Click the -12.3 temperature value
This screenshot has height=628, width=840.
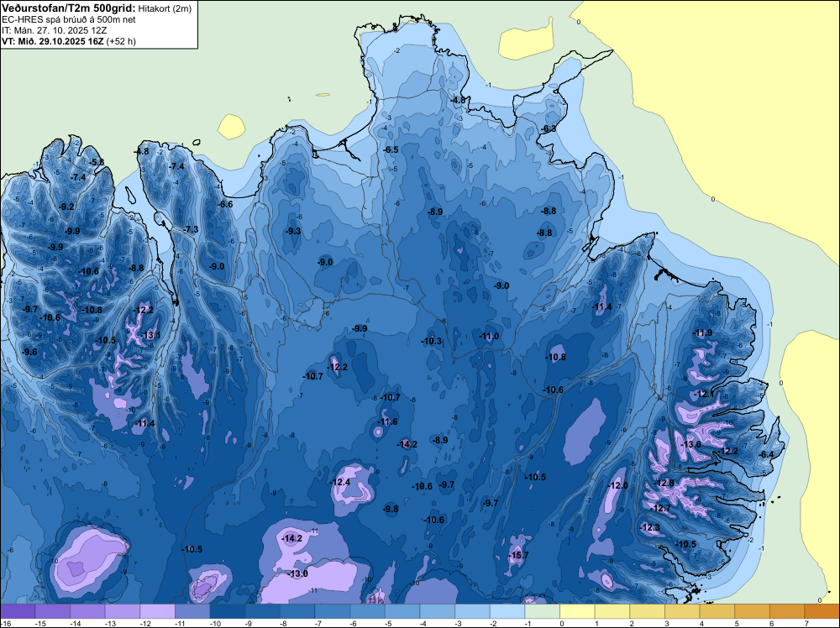(x=650, y=527)
